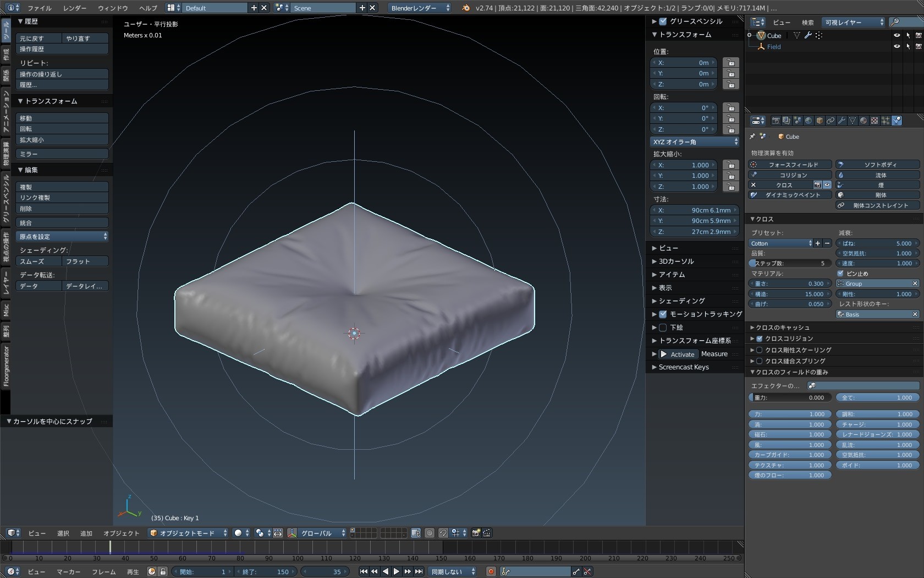Open the マーカー menu in timeline

[69, 572]
